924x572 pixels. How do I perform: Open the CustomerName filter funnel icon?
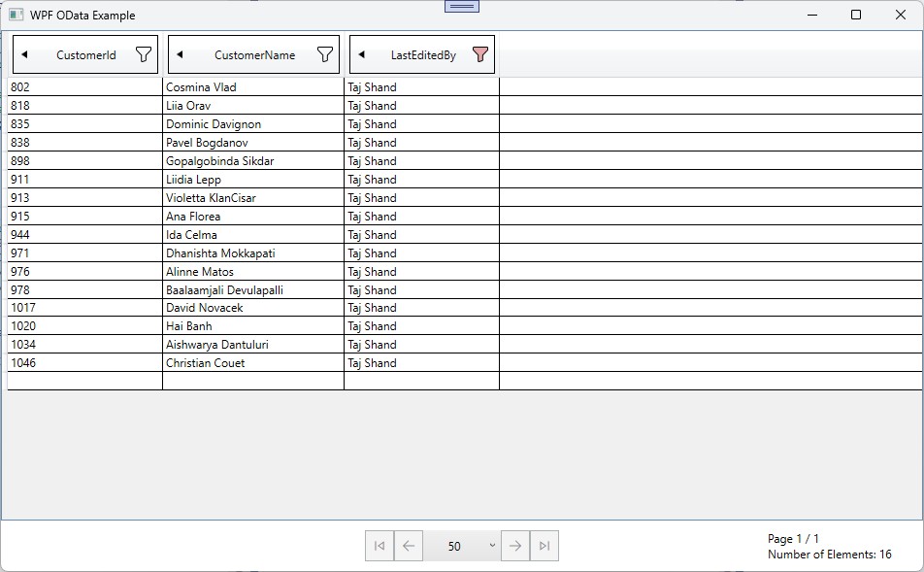coord(325,55)
